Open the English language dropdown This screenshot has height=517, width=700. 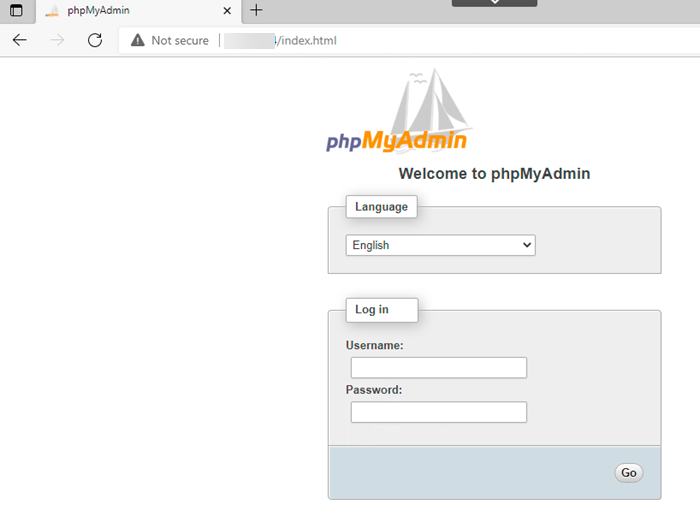pos(441,245)
